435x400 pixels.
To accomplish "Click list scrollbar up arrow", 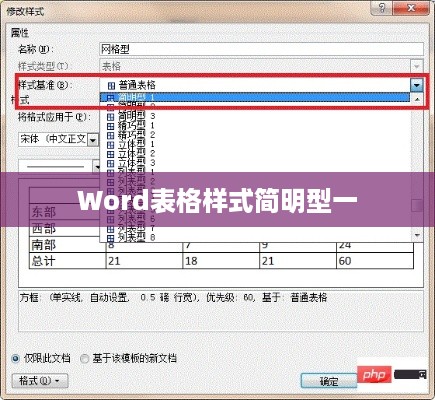I will [417, 99].
